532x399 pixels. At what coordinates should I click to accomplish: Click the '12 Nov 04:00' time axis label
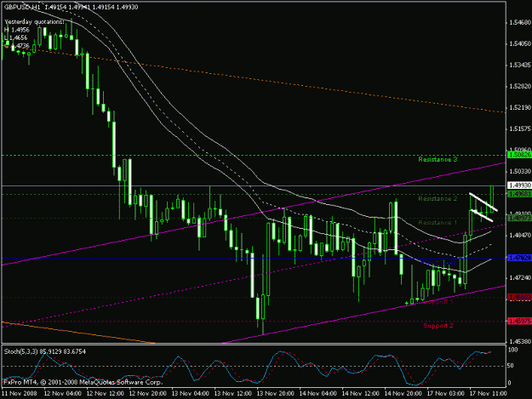(62, 394)
